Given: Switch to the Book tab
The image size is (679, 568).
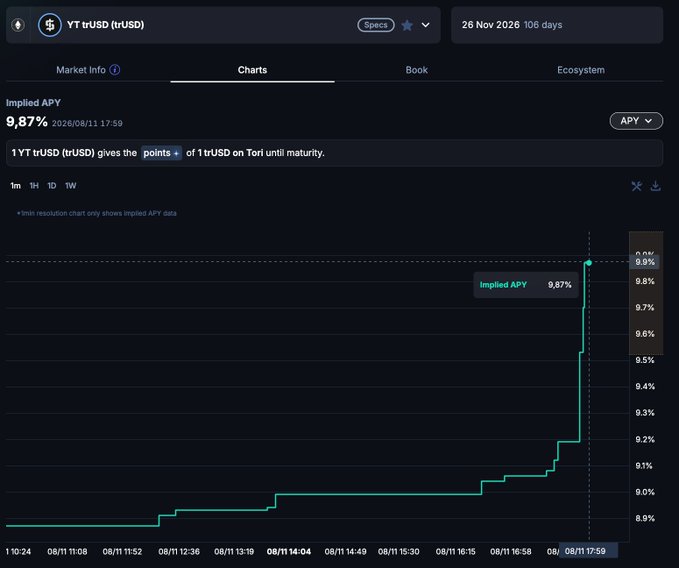Looking at the screenshot, I should point(417,70).
